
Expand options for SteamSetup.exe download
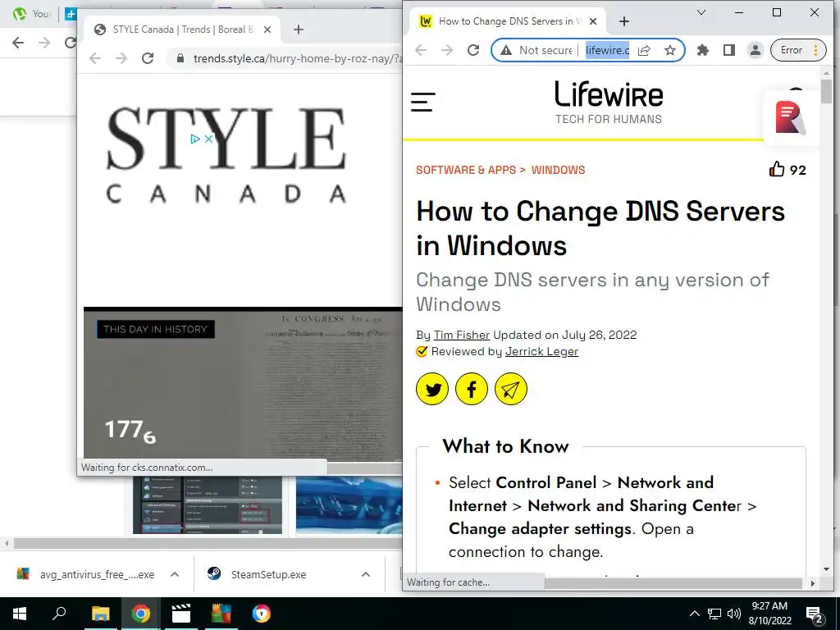pyautogui.click(x=366, y=574)
